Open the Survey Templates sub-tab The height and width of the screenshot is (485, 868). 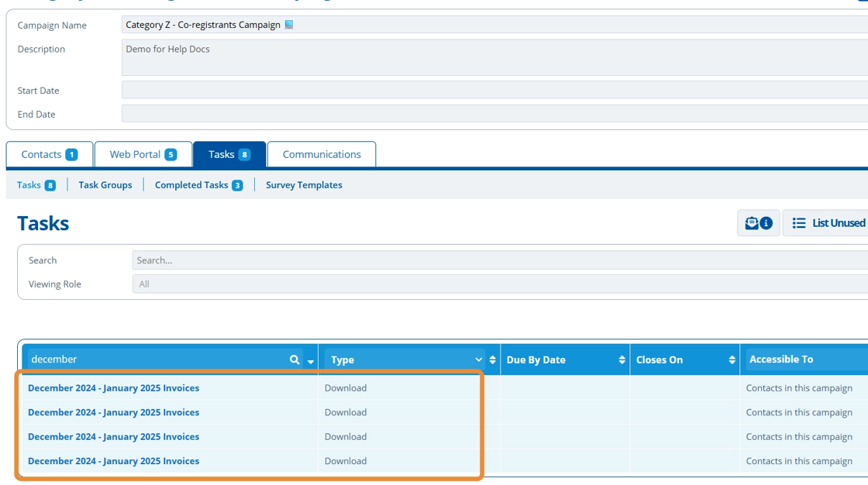pos(304,185)
